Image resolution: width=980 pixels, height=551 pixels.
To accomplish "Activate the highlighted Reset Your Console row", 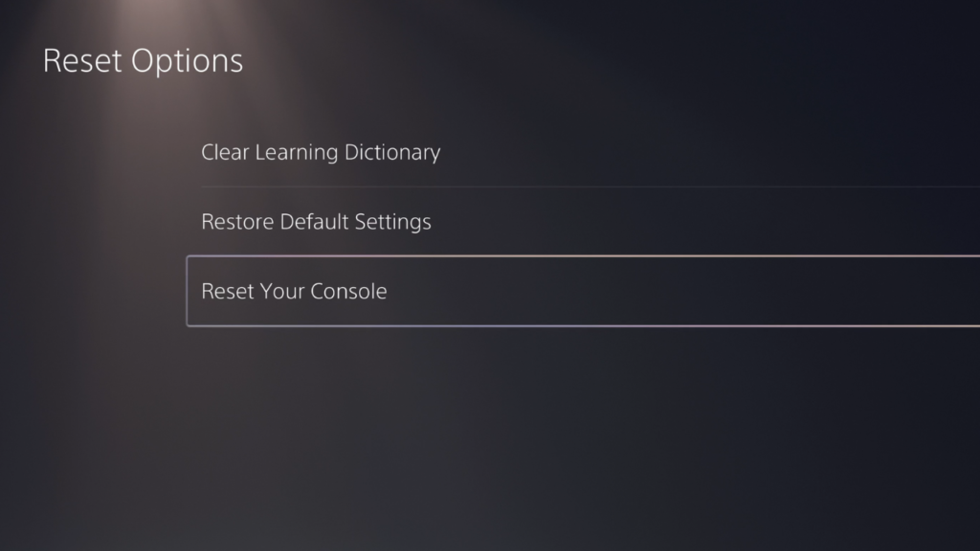I will tap(583, 291).
